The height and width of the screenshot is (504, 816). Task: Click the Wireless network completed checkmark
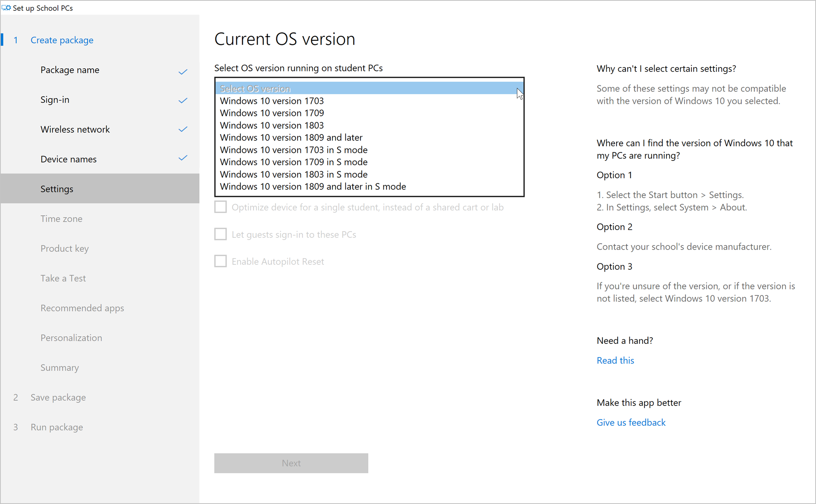[183, 129]
